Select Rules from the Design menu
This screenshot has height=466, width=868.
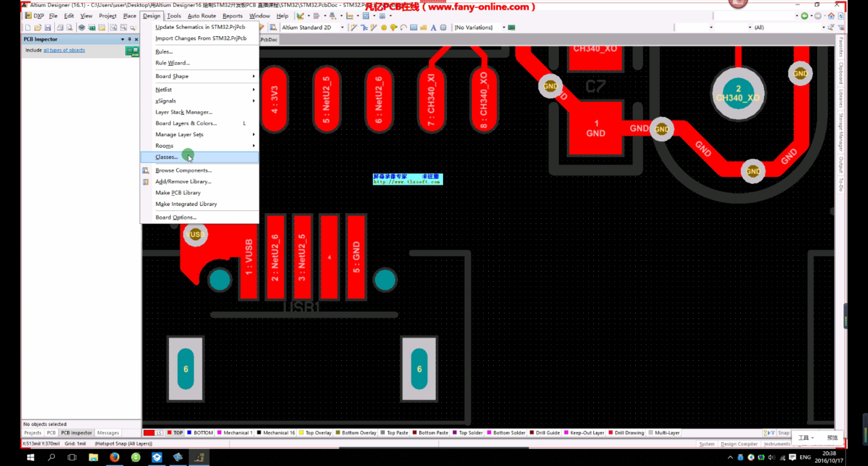pos(199,52)
